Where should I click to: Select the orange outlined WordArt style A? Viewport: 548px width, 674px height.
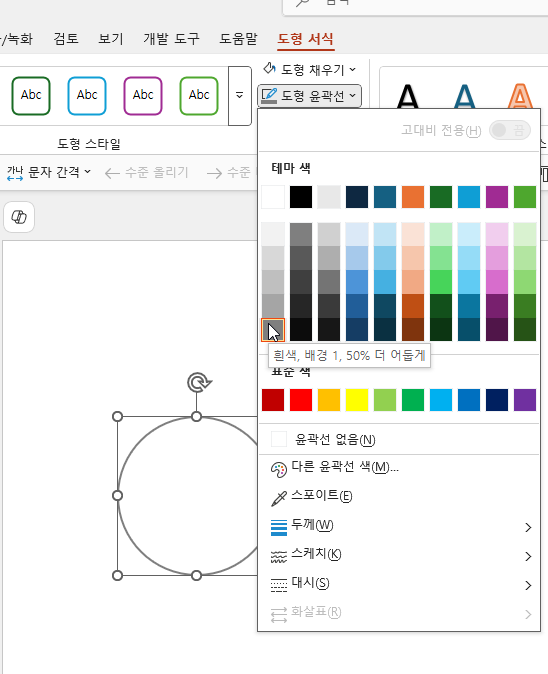coord(520,96)
